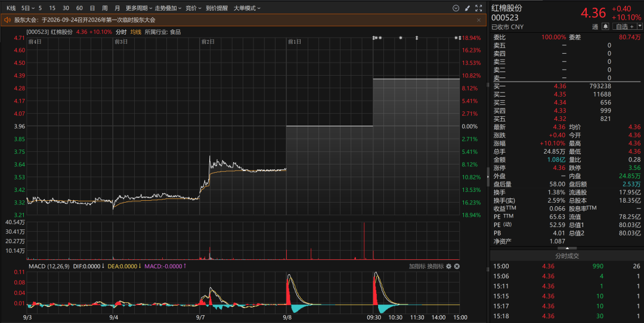Switch to 月 monthly period
Image resolution: width=644 pixels, height=323 pixels.
point(117,8)
